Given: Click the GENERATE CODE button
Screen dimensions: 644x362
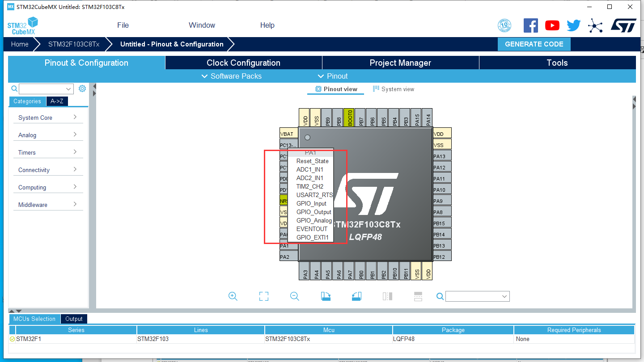Looking at the screenshot, I should (x=534, y=44).
